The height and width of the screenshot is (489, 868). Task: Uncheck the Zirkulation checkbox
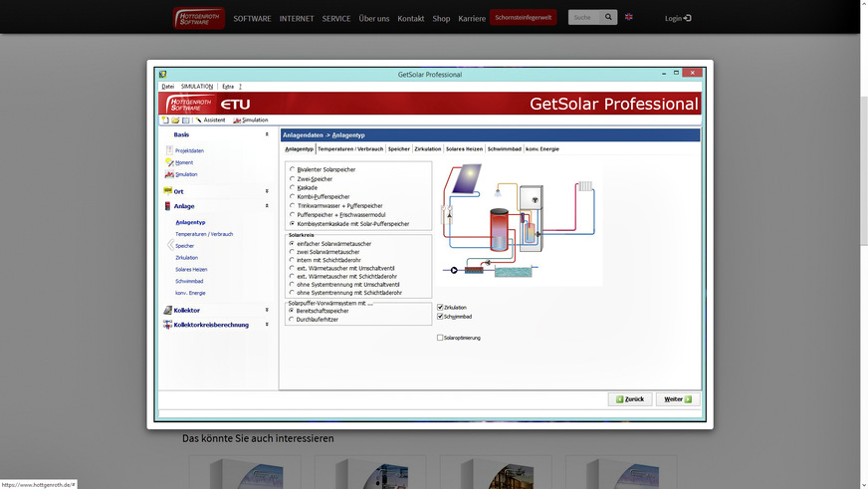click(x=440, y=307)
